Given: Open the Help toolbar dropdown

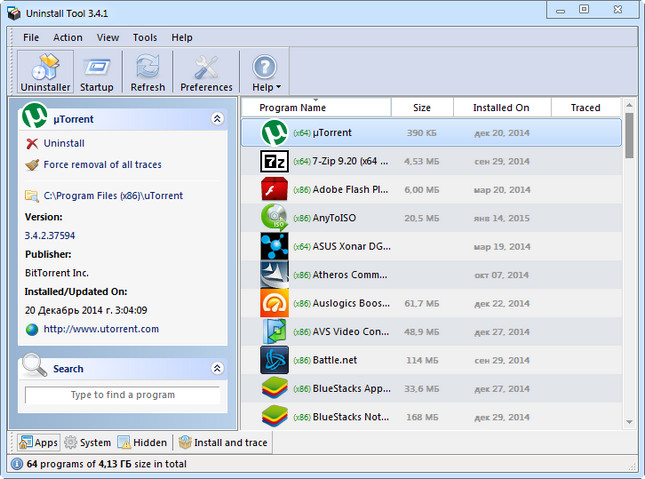Looking at the screenshot, I should (265, 73).
